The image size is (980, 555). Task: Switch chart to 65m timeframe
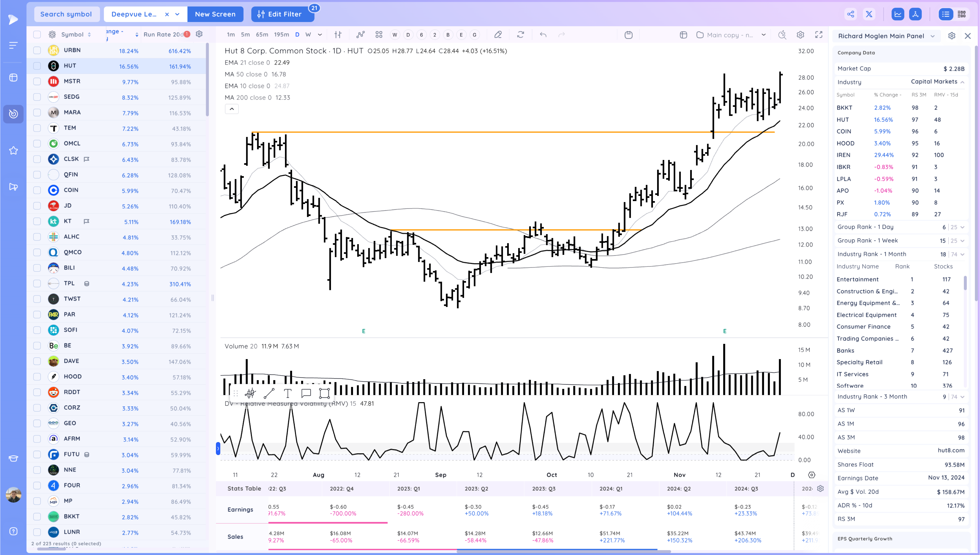tap(261, 35)
